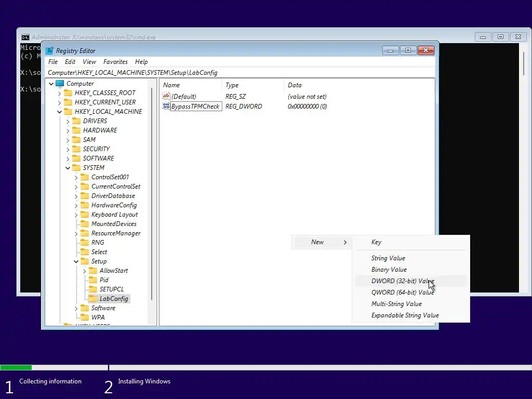
Task: Sort by the Type column header
Action: tap(253, 85)
